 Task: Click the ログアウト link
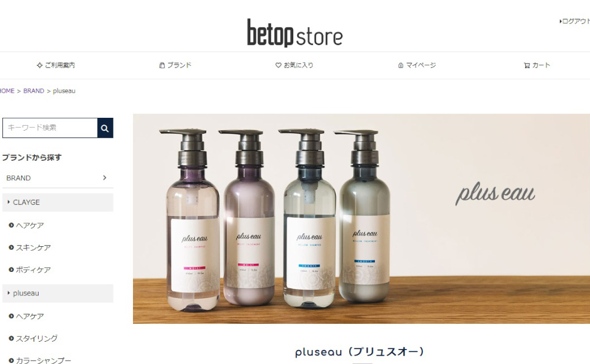tap(574, 21)
